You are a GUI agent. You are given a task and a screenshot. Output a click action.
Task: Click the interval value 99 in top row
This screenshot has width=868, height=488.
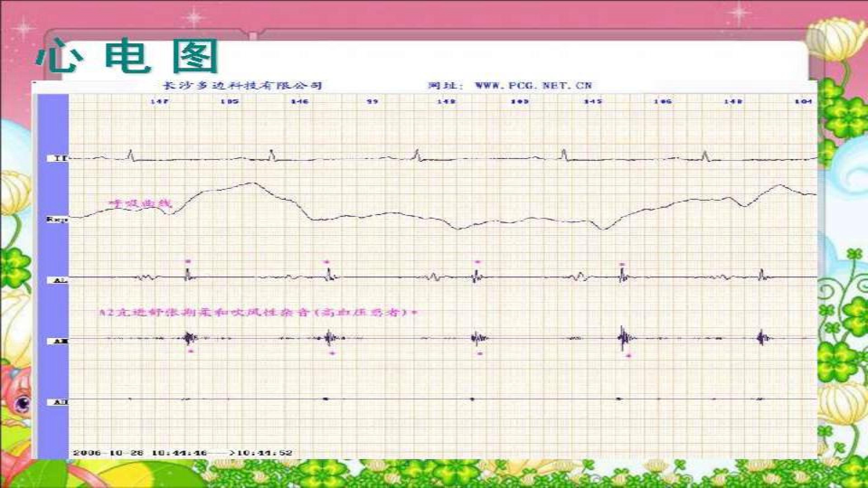point(373,101)
